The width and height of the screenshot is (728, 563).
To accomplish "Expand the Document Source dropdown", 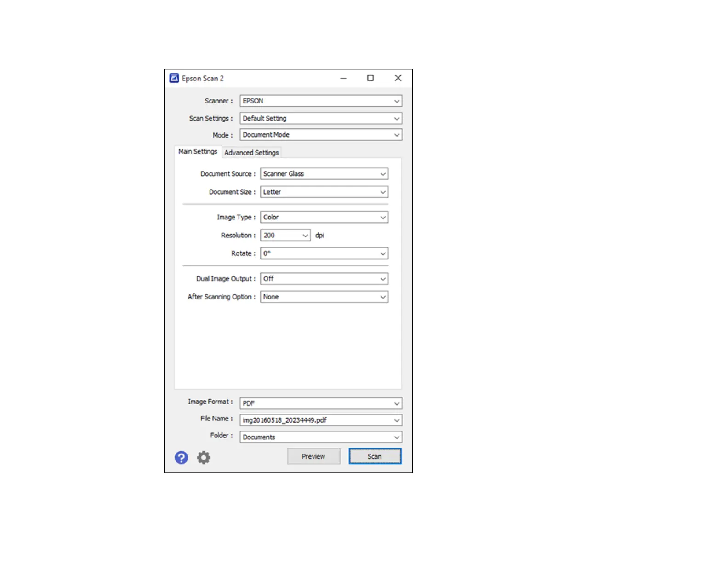I will click(324, 174).
